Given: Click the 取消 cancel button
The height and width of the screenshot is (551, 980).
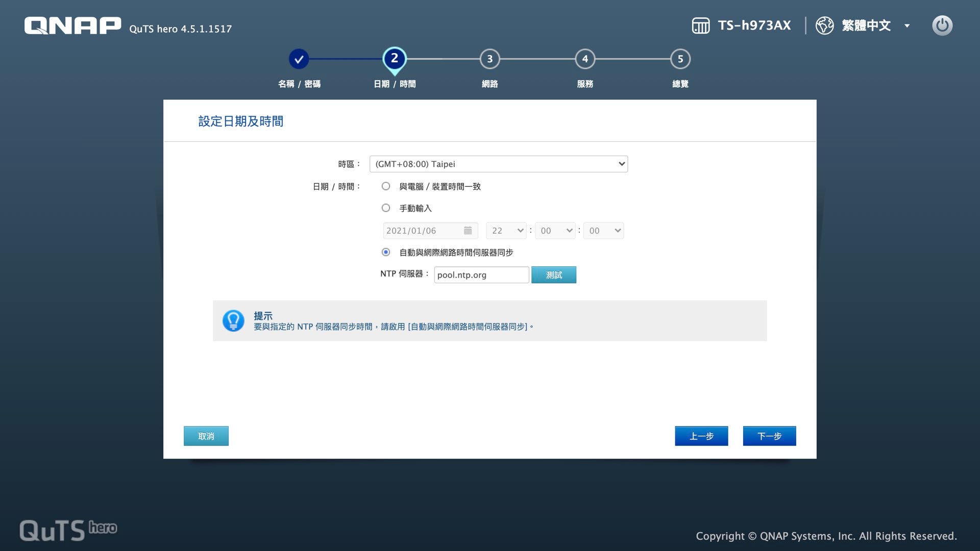Looking at the screenshot, I should (x=206, y=436).
